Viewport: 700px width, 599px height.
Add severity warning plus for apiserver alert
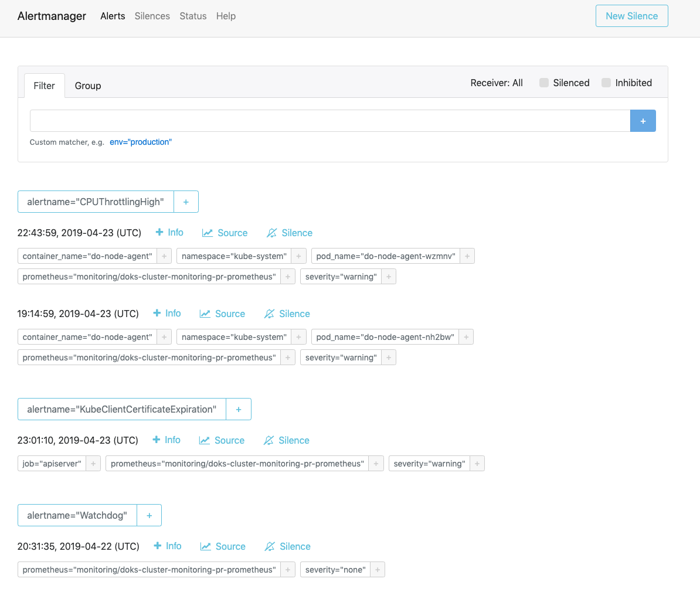(x=477, y=464)
